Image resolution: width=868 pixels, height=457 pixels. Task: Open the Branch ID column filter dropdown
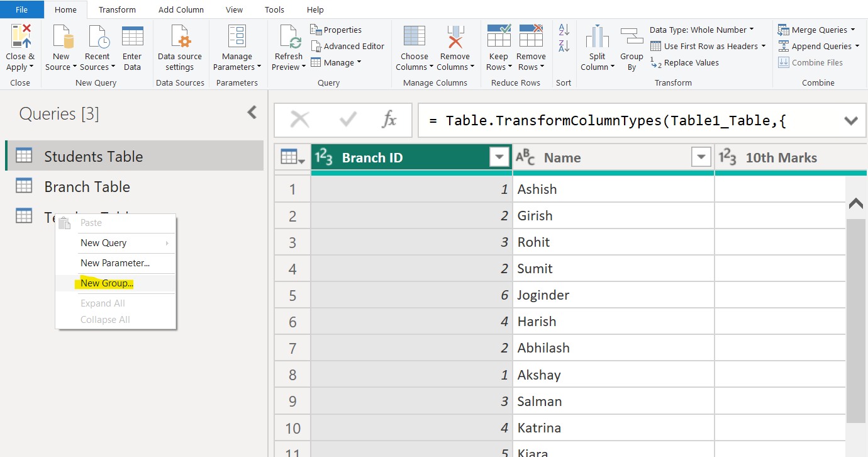click(x=499, y=157)
